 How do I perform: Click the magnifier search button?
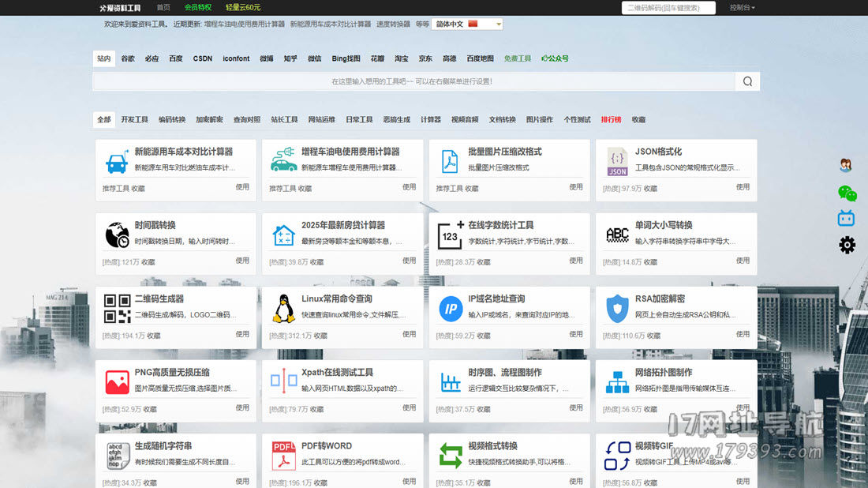pyautogui.click(x=746, y=81)
